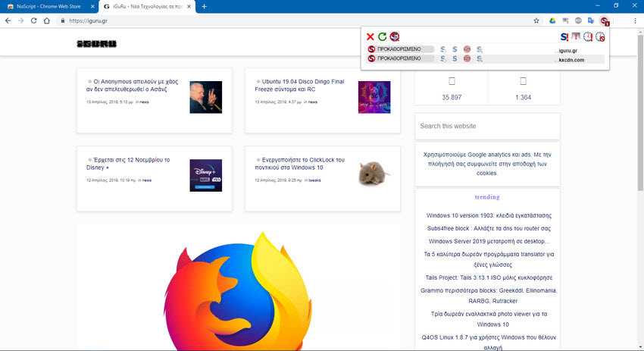The height and width of the screenshot is (351, 644).
Task: Go forward with the browser forward arrow
Action: pyautogui.click(x=21, y=20)
